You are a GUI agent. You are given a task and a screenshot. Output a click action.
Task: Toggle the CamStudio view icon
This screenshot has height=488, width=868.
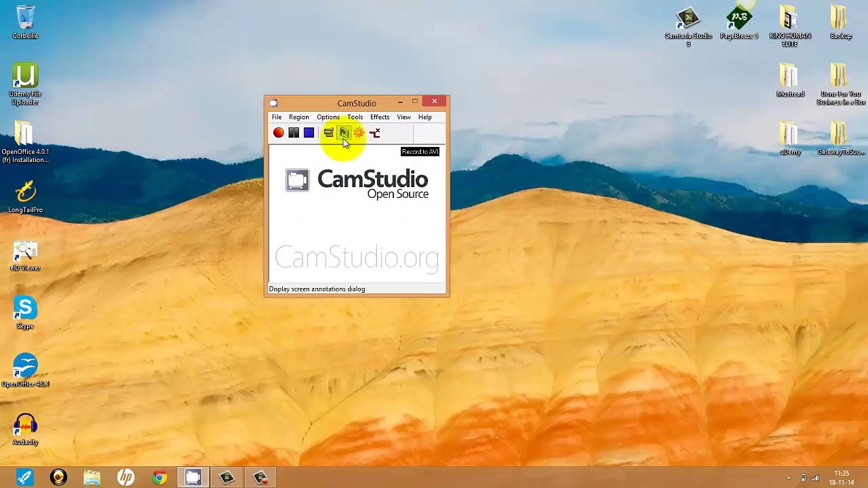pyautogui.click(x=329, y=133)
